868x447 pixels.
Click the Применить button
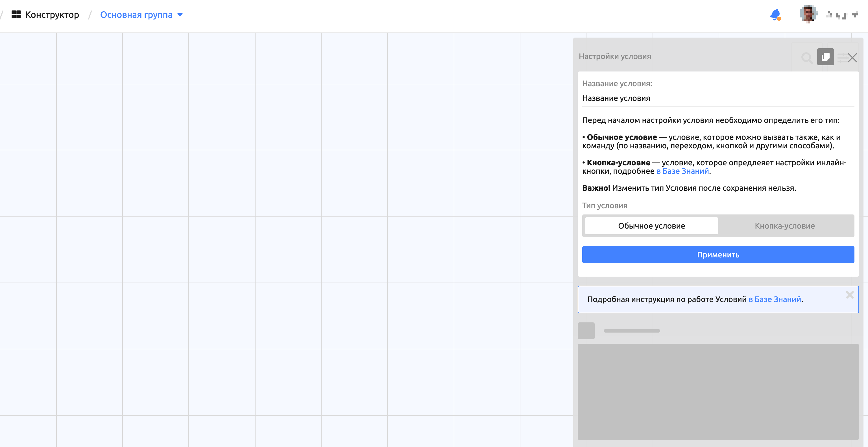point(718,255)
